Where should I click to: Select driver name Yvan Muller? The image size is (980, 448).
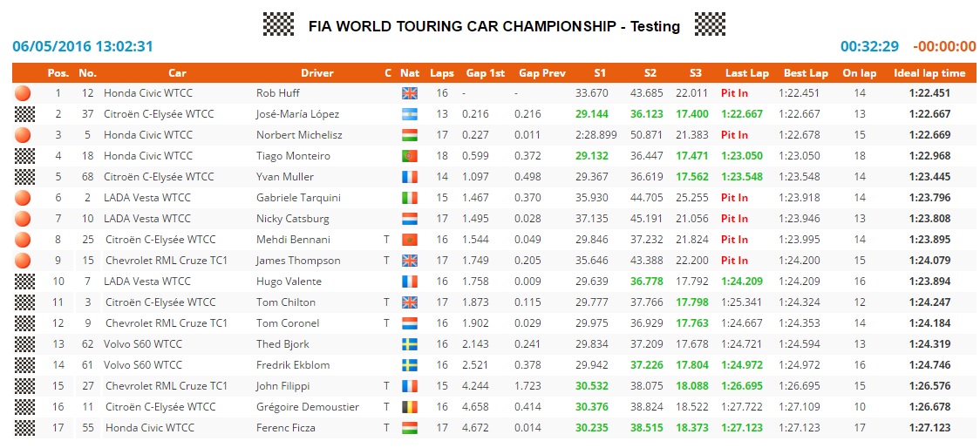pos(284,177)
